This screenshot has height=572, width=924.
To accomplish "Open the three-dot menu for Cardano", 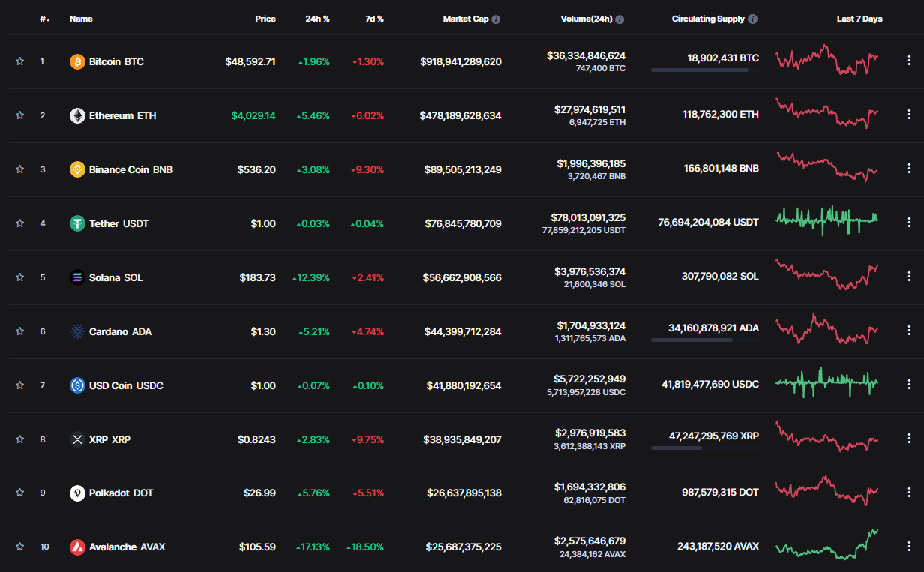I will coord(909,331).
